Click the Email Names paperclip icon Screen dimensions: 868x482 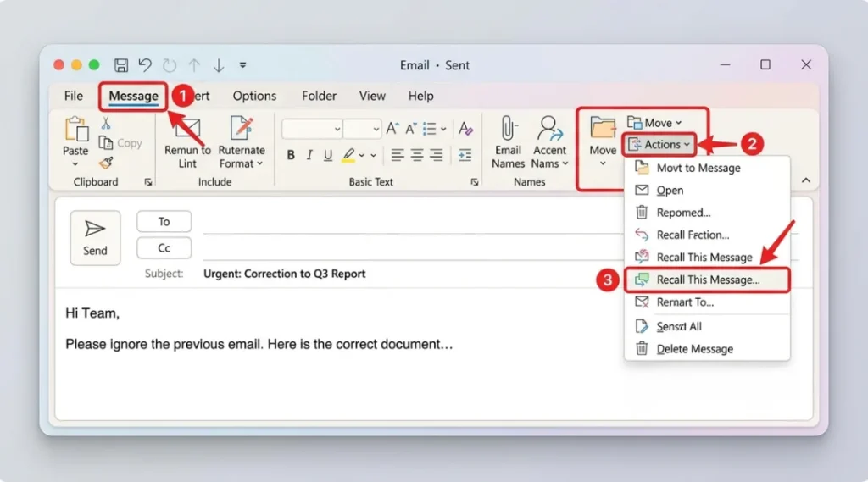point(508,129)
